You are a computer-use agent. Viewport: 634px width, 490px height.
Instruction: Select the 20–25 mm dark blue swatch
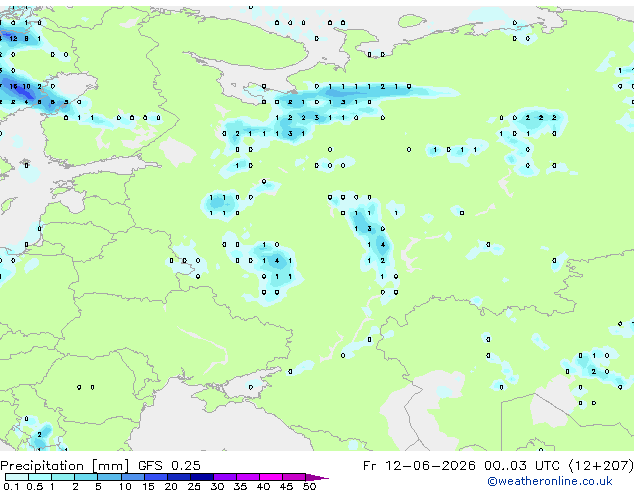[x=178, y=477]
